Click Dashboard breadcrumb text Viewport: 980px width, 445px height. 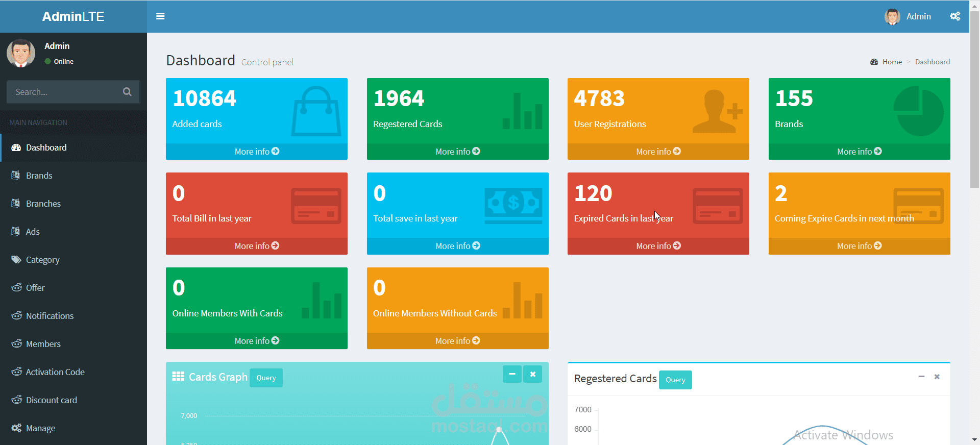[933, 62]
